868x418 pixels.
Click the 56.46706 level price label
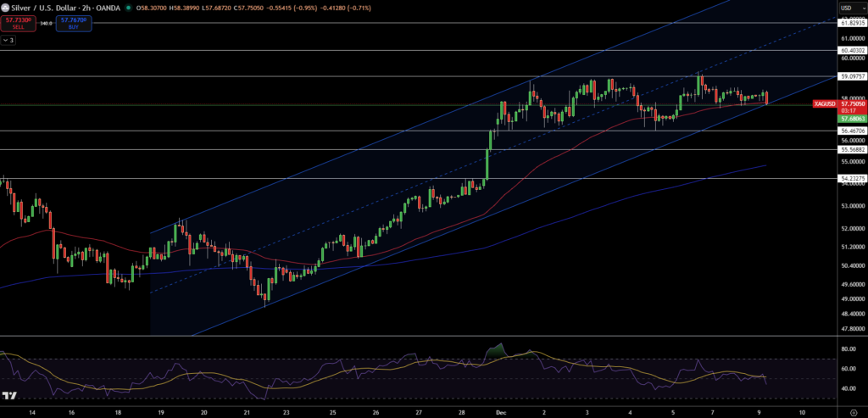(851, 131)
